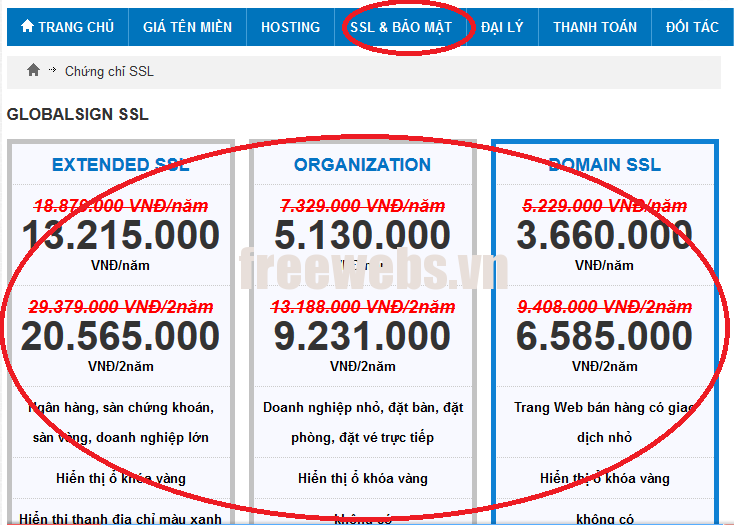Screen dimensions: 734x525
Task: Navigate to the Đối Tác page
Action: tap(692, 27)
